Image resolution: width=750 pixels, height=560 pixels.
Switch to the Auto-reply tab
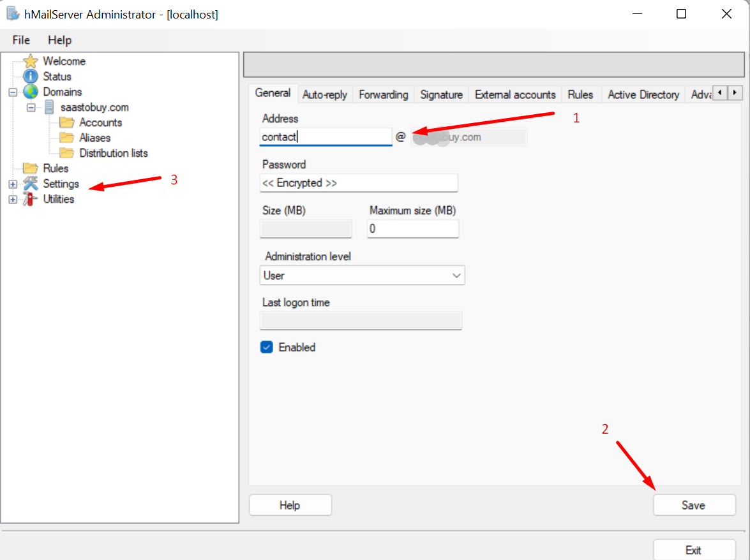[324, 94]
